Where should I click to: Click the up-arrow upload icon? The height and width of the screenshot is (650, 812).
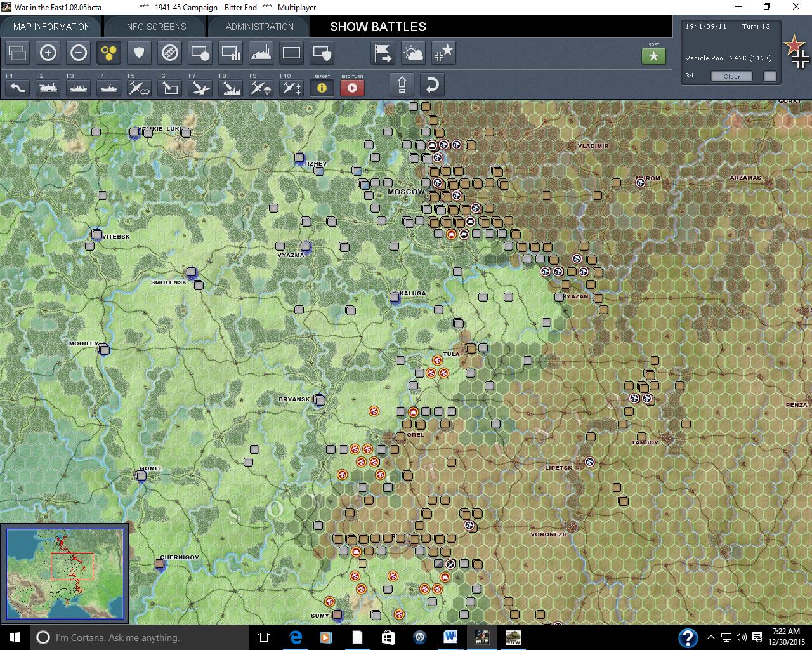[402, 84]
